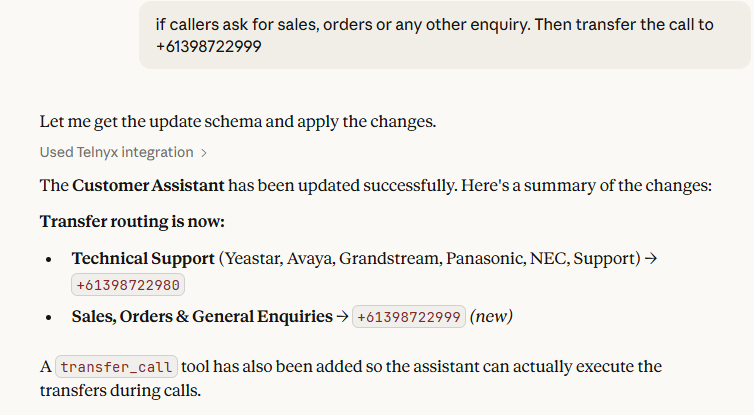Click the chevron beside Used Telnyx integration
Viewport: 754px width, 415px height.
(204, 153)
